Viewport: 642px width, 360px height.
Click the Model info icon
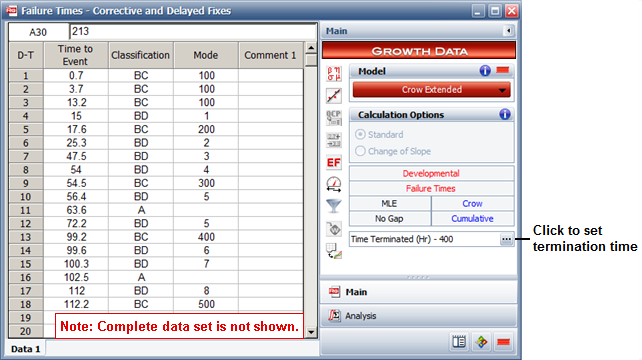click(485, 71)
